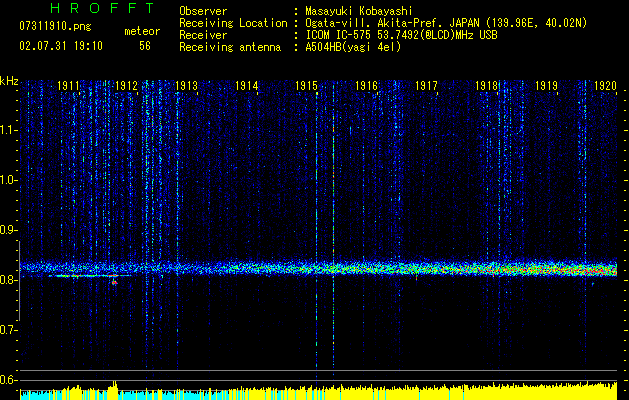This screenshot has width=629, height=400.
Task: Click the bright vertical line after 1915
Action: pos(333,229)
